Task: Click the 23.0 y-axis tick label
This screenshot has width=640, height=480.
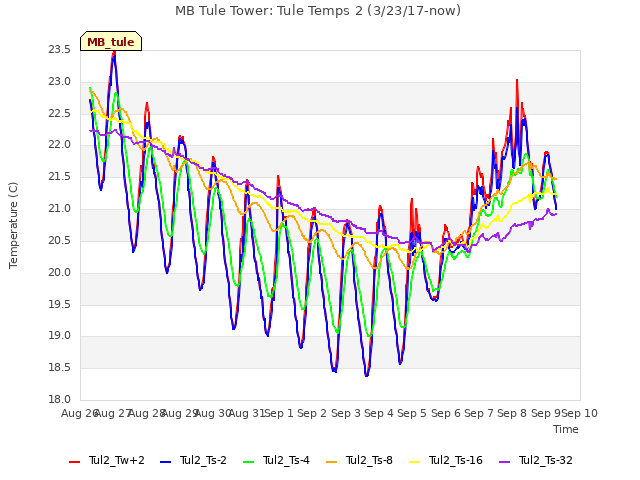Action: 60,82
